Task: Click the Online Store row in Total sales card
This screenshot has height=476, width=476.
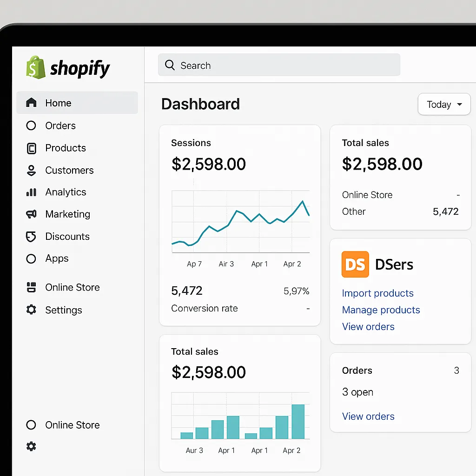Action: [x=400, y=195]
